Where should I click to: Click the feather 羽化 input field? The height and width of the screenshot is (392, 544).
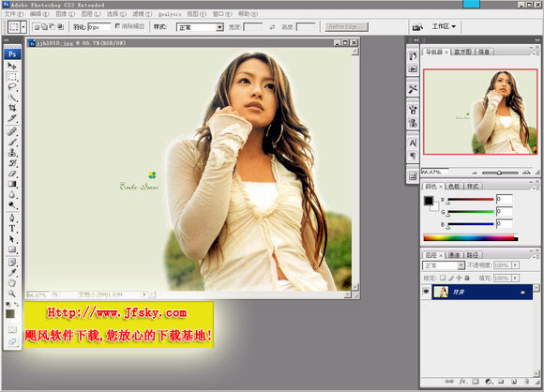pyautogui.click(x=98, y=26)
